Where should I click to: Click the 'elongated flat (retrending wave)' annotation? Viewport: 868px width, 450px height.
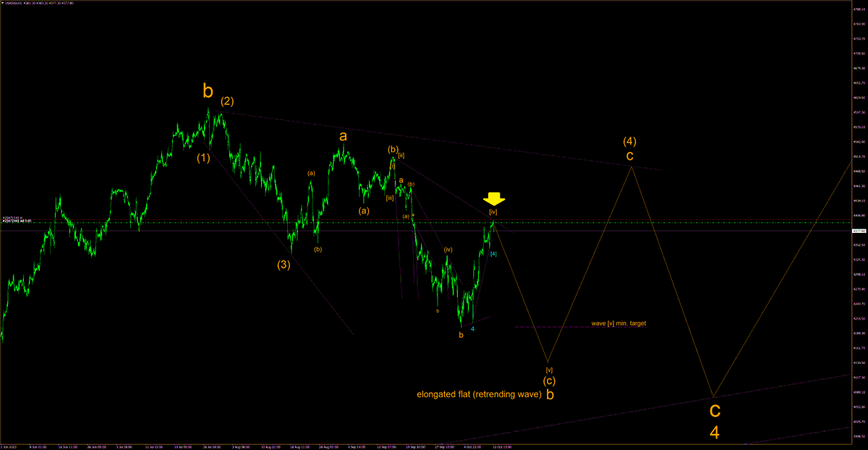(479, 395)
